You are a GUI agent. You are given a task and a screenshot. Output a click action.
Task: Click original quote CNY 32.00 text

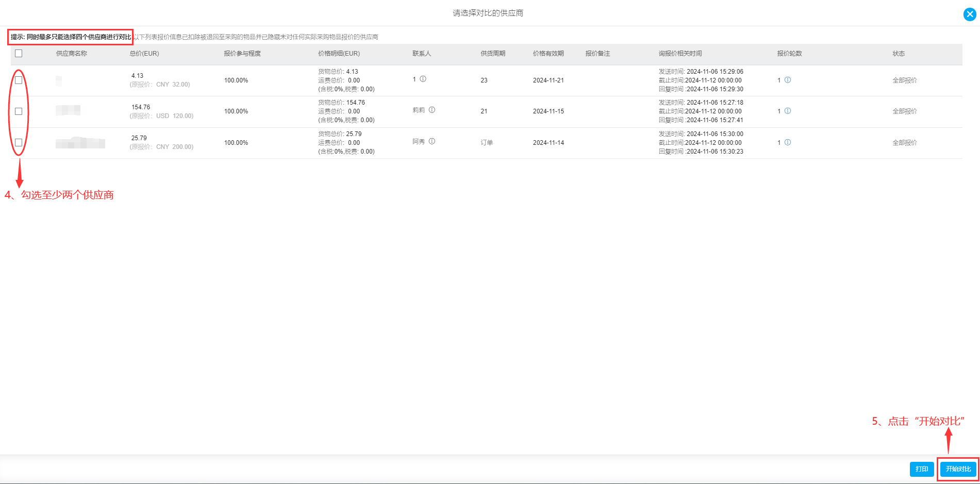tap(160, 85)
